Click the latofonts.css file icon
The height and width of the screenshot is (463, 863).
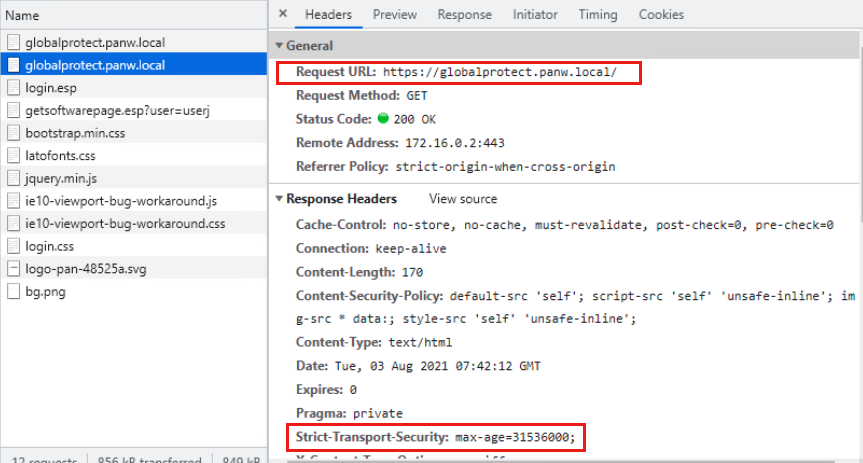(14, 155)
